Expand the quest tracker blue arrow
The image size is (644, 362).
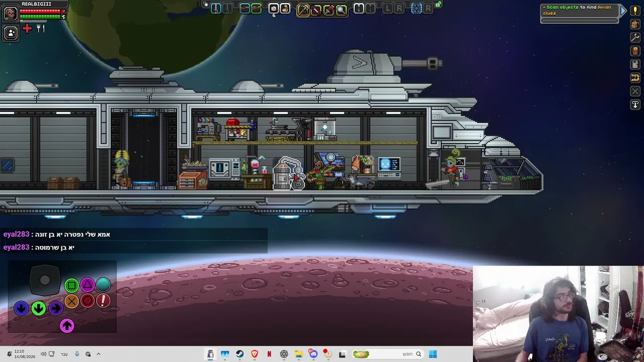[x=623, y=11]
